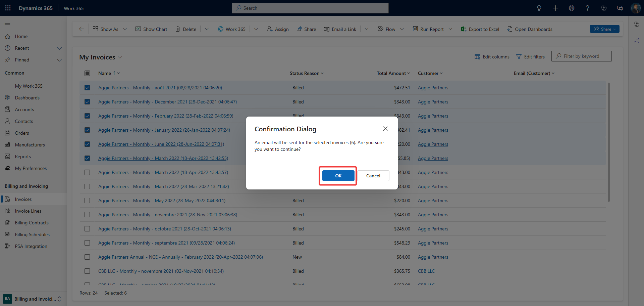Open the Copilot pane icon on the right rail

636,24
